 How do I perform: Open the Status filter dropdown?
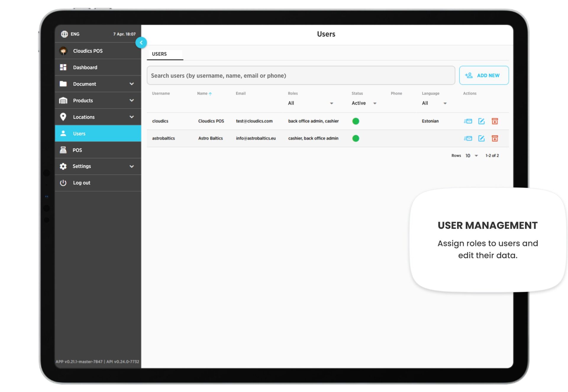(x=364, y=103)
